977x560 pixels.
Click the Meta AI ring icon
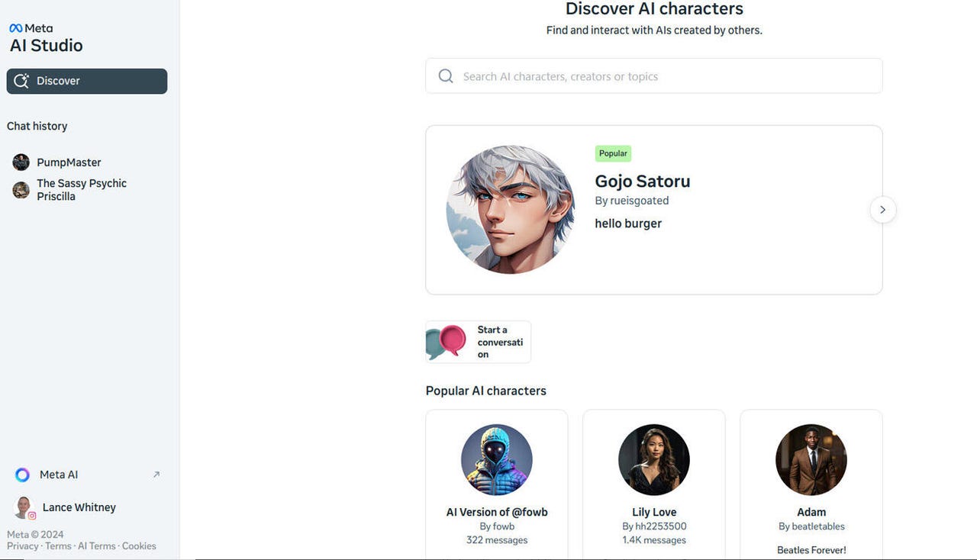[23, 475]
